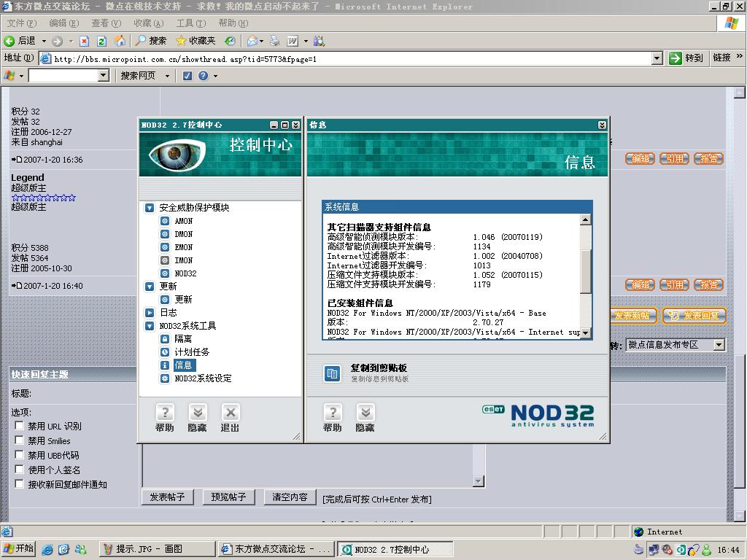747x560 pixels.
Task: Click the 系统信息 scroll up arrow
Action: (586, 219)
